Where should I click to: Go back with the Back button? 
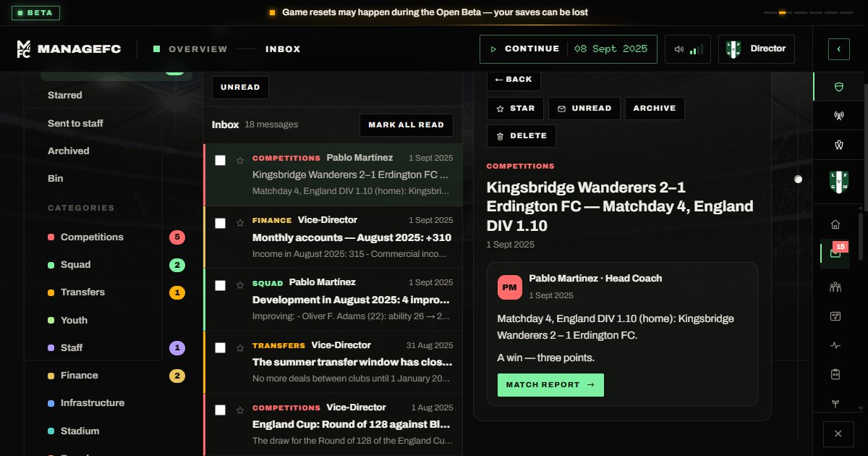click(x=514, y=80)
